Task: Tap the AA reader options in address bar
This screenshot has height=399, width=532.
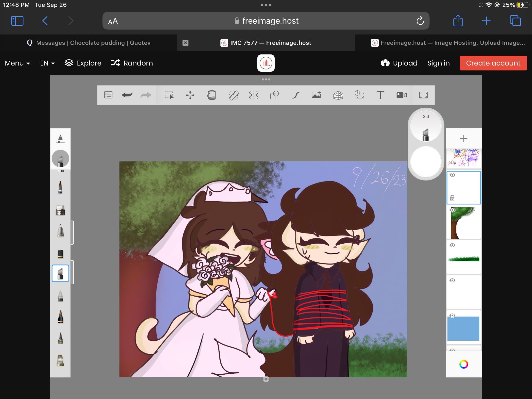Action: (113, 21)
